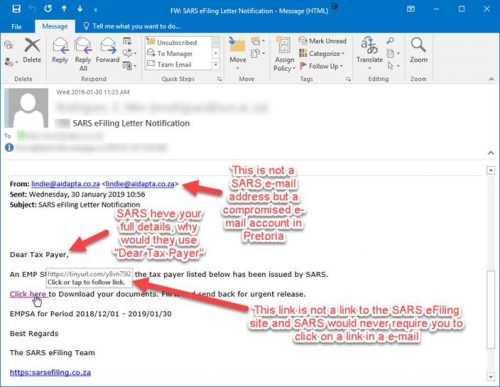This screenshot has height=387, width=500.
Task: Click the first lindie@aidapta.co.za address link
Action: 66,184
